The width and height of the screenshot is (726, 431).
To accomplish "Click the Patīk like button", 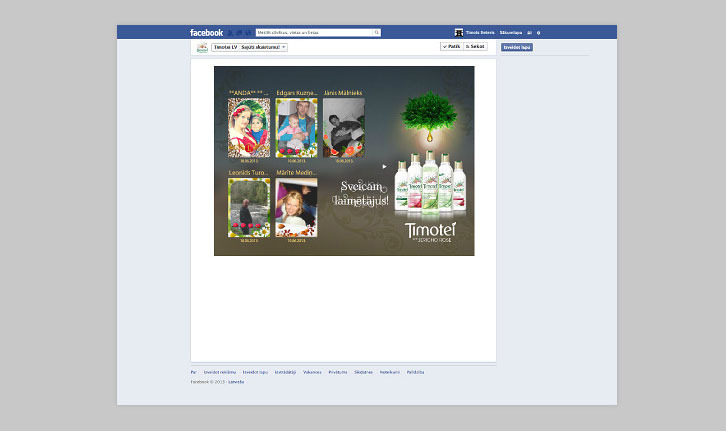I will (x=451, y=46).
